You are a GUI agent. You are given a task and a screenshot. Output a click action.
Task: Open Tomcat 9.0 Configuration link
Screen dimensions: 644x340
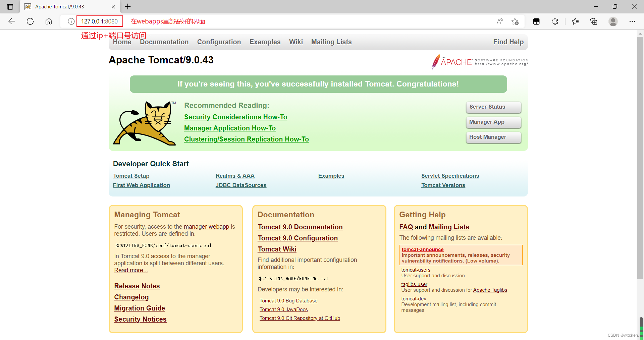point(298,238)
